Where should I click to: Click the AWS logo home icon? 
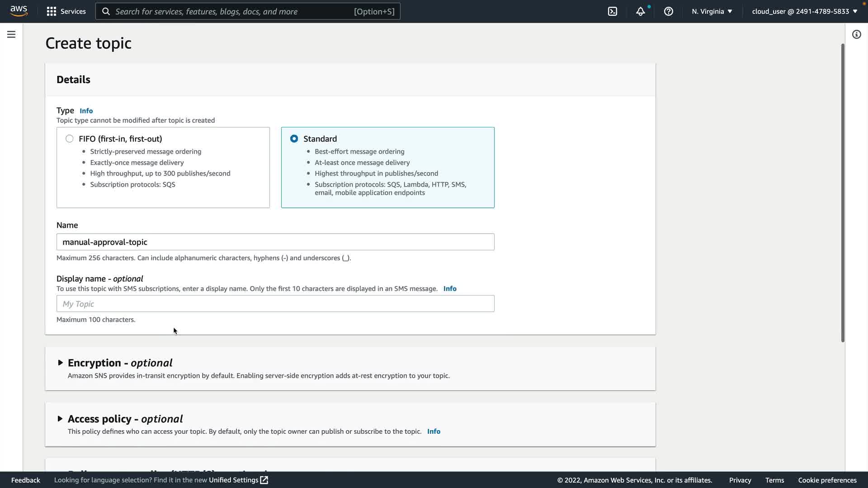pyautogui.click(x=19, y=11)
